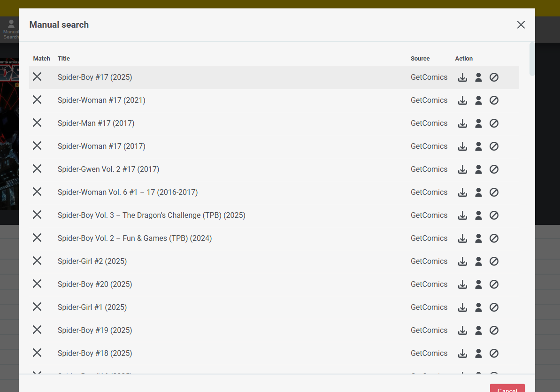Viewport: 560px width, 392px height.
Task: Click person icon for Spider-Woman Vol. 6 row
Action: (479, 192)
